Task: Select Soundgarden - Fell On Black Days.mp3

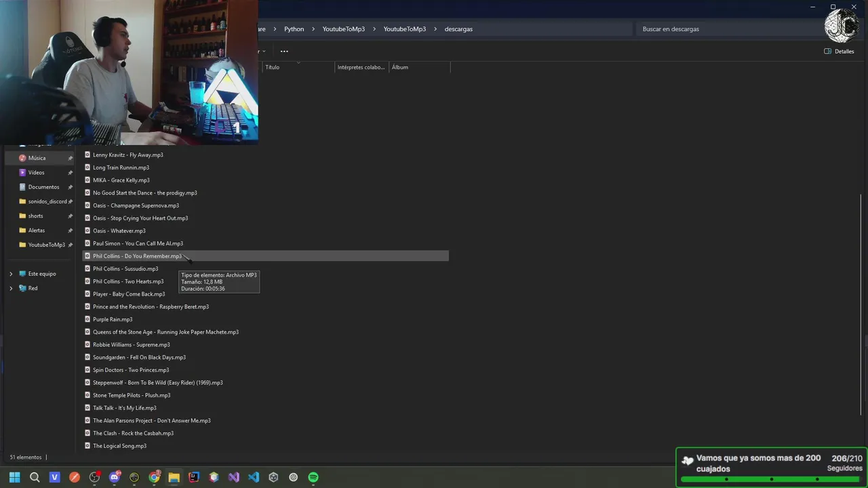Action: click(x=139, y=357)
